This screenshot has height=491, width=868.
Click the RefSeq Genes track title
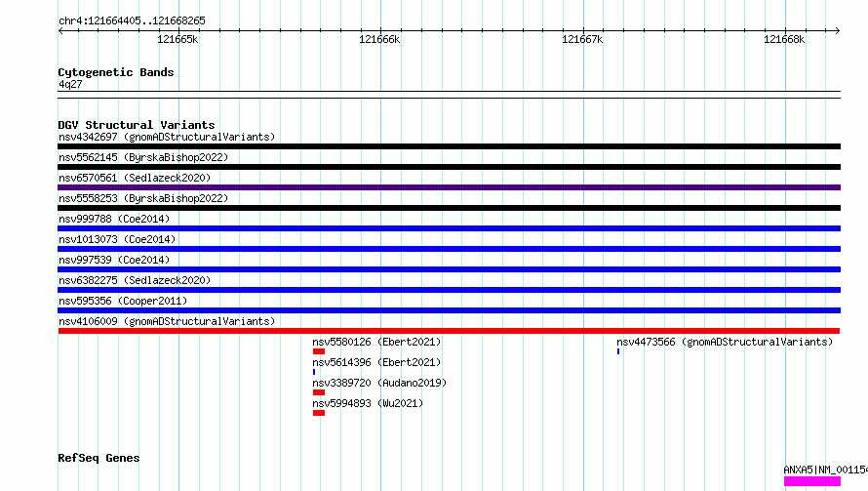pos(99,459)
